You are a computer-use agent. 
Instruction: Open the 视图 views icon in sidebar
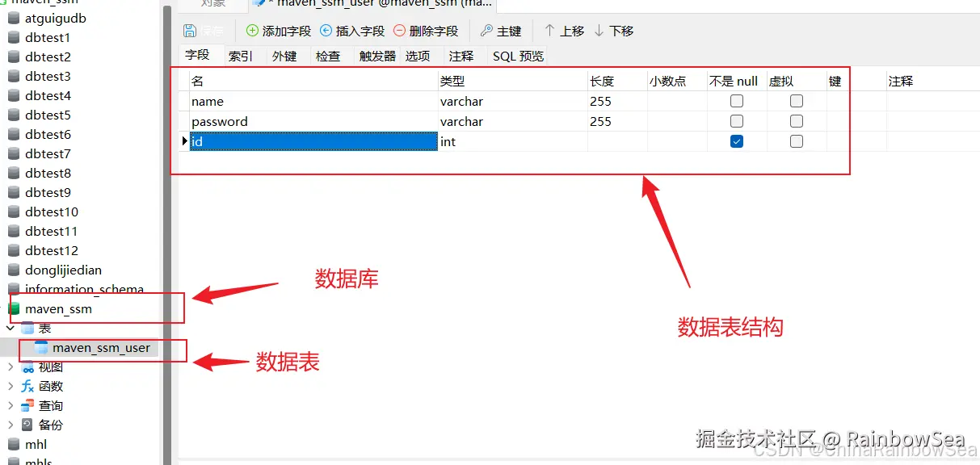pos(47,367)
